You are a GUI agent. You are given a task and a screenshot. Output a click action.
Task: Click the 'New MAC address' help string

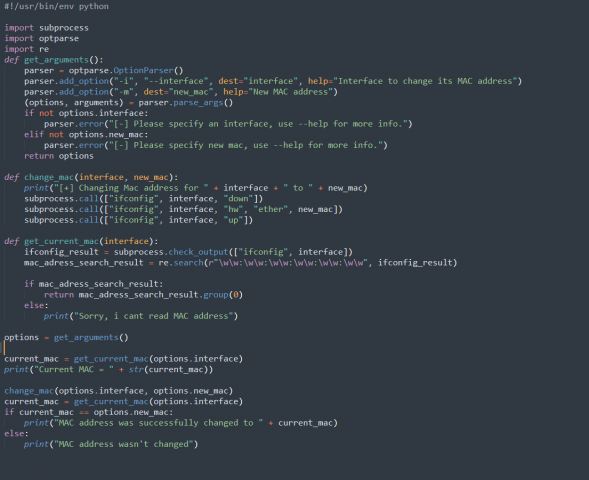pos(290,92)
